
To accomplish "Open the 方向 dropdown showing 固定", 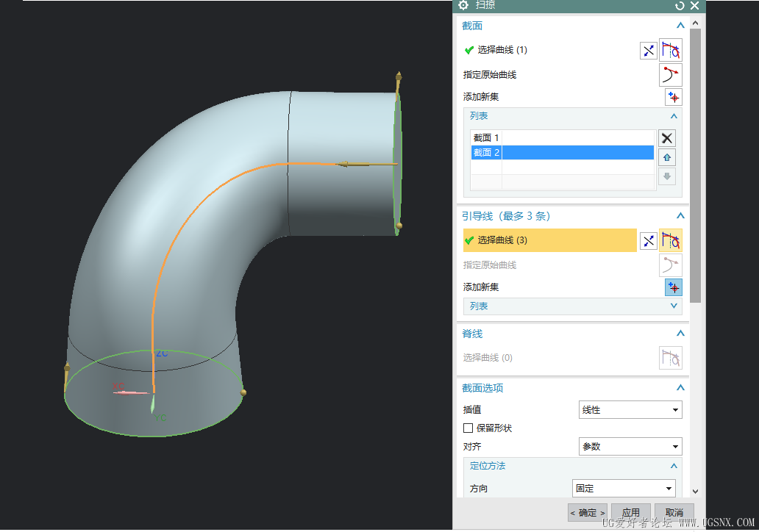I will click(624, 489).
